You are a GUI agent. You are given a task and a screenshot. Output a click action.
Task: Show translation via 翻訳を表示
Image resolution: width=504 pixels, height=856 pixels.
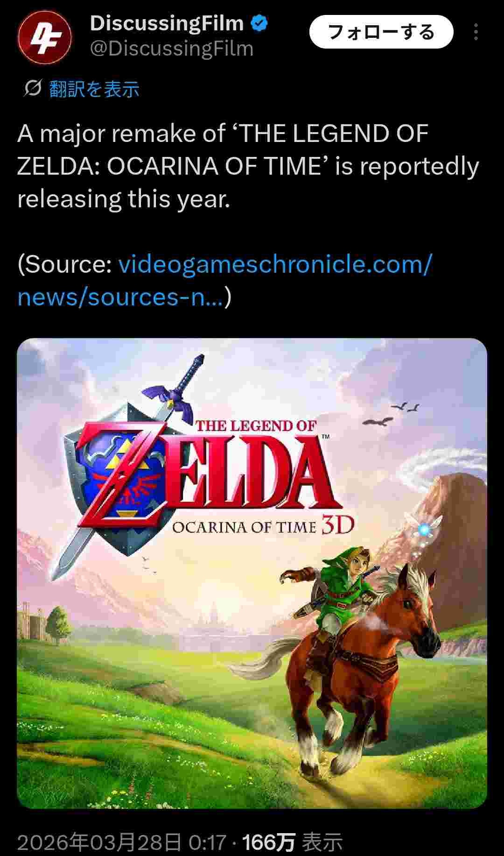pos(94,88)
